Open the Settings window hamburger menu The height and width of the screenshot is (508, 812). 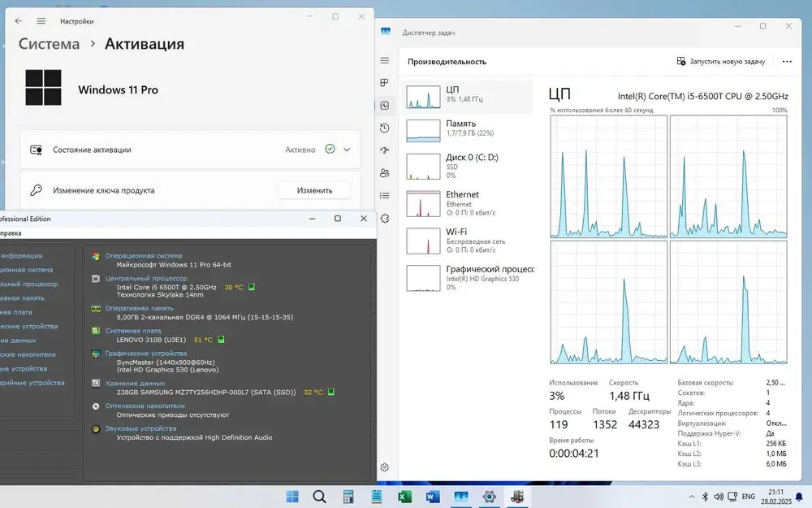[x=41, y=21]
